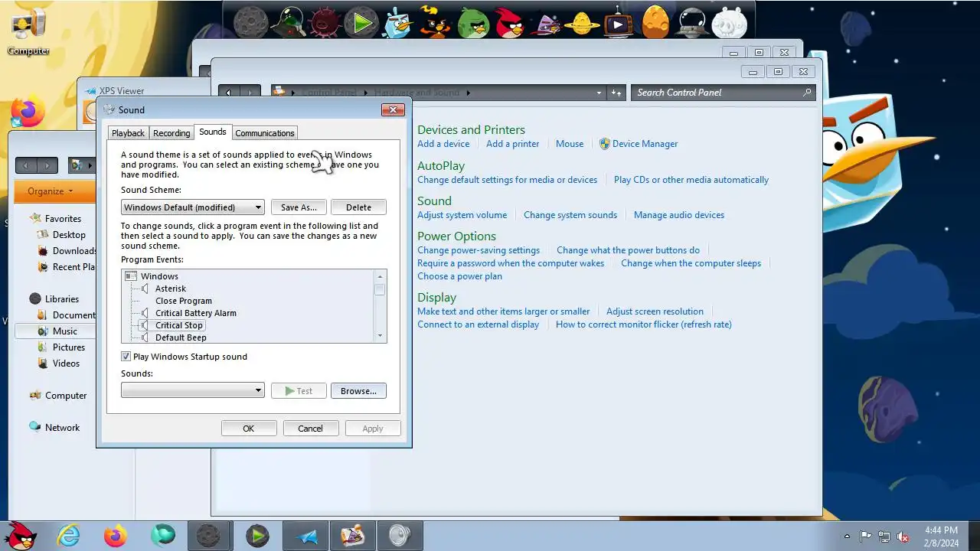Screen dimensions: 980x551
Task: Select Critical Battery Alarm event
Action: click(x=196, y=313)
